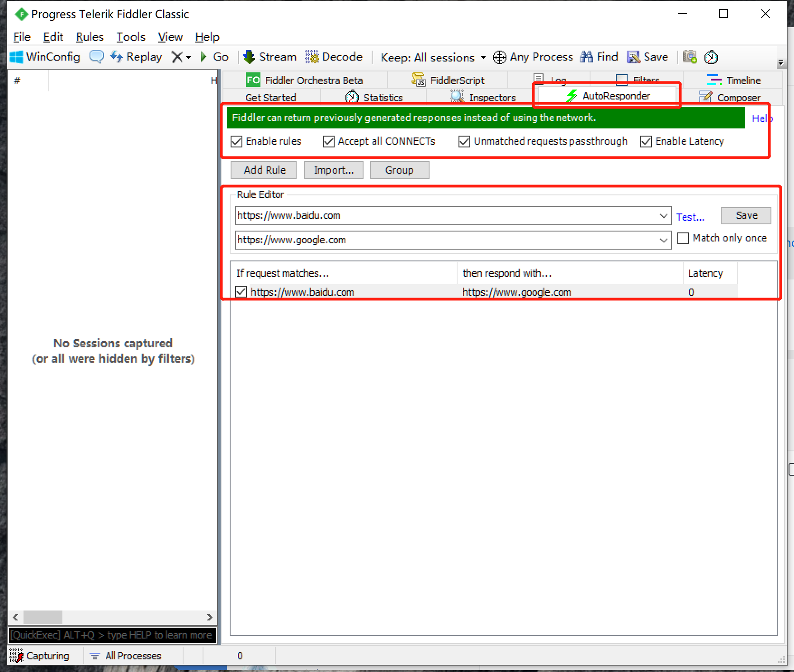Click the Add Rule button
Viewport: 794px width, 672px height.
pos(264,170)
